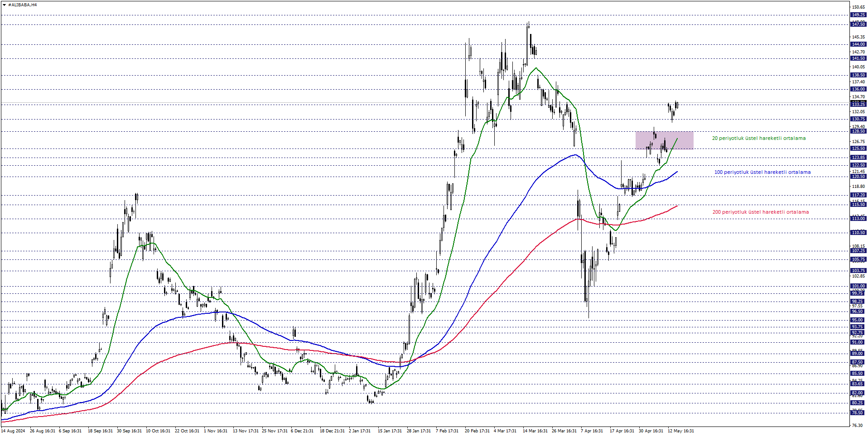The width and height of the screenshot is (868, 436).
Task: Select the purple rectangle zone on chart
Action: pyautogui.click(x=664, y=140)
